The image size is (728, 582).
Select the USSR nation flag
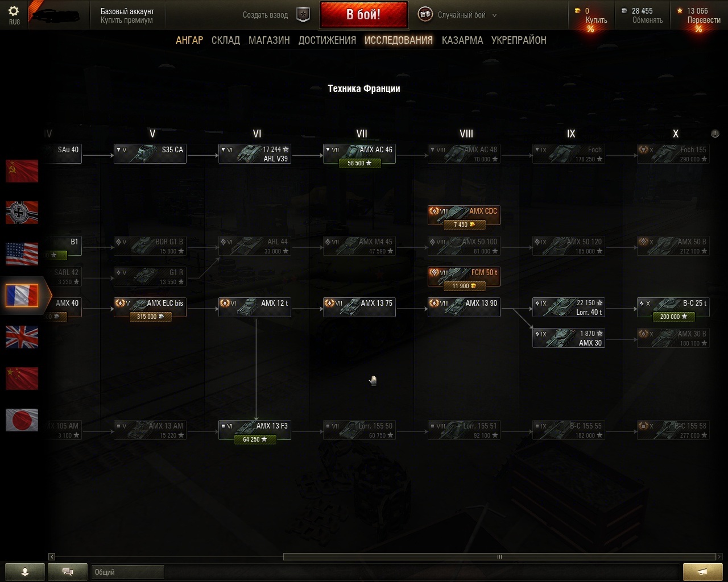[22, 171]
